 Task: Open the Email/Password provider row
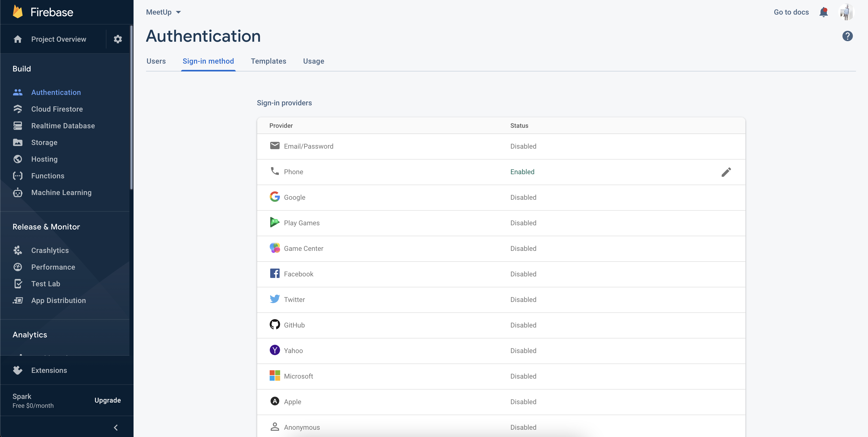[x=501, y=146]
